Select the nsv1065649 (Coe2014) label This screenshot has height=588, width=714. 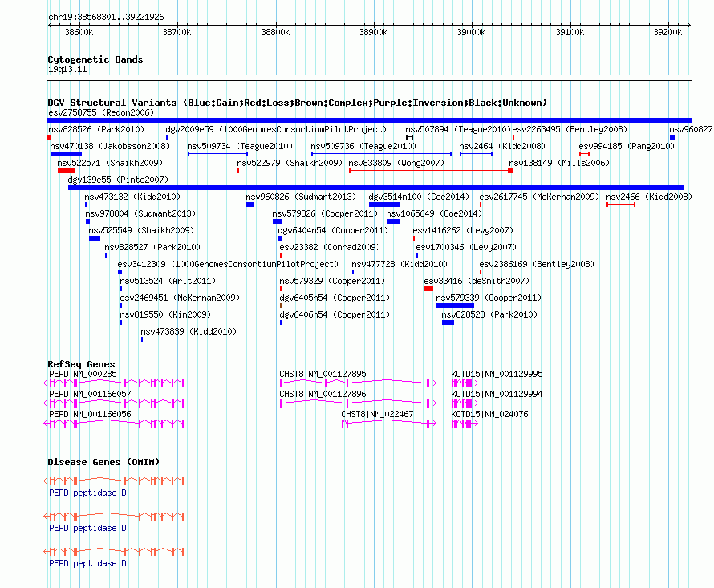434,213
